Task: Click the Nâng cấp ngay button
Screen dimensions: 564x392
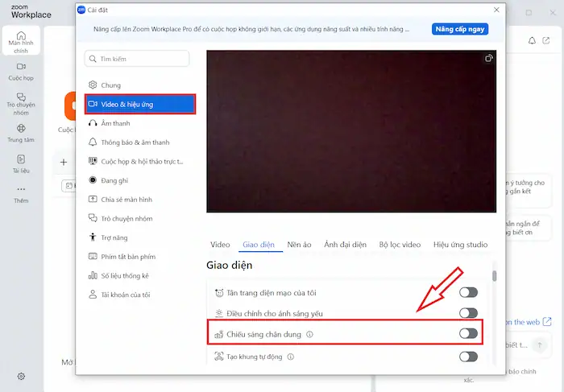Action: (460, 29)
